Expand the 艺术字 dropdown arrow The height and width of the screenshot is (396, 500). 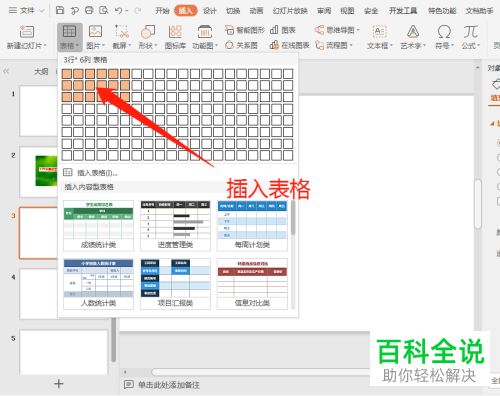coord(424,45)
